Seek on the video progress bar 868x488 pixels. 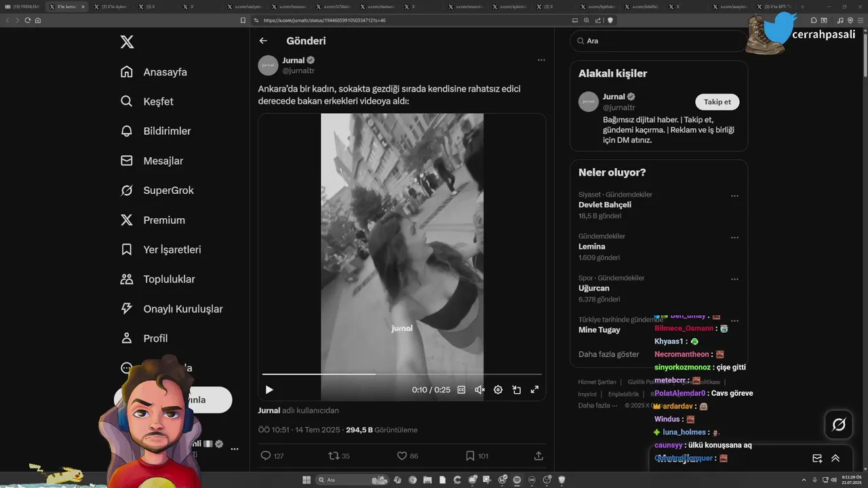pos(402,374)
